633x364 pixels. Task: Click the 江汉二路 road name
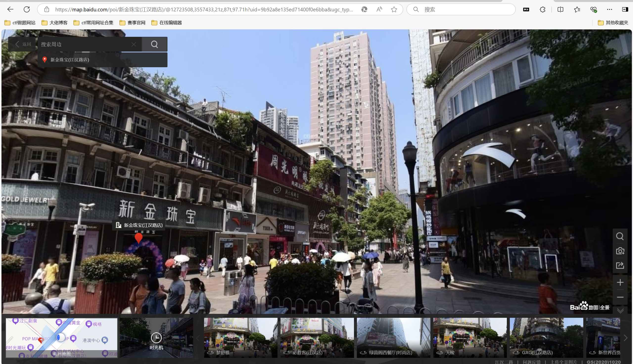coord(504,362)
